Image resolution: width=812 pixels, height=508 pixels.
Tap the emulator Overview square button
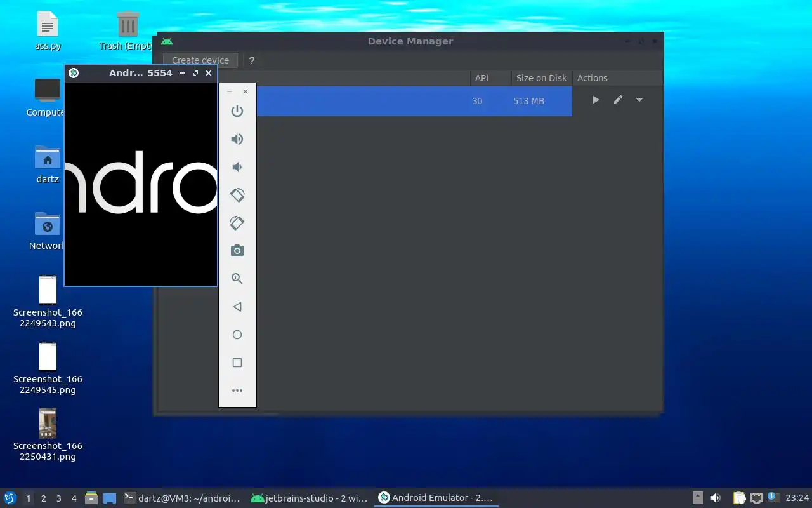237,363
